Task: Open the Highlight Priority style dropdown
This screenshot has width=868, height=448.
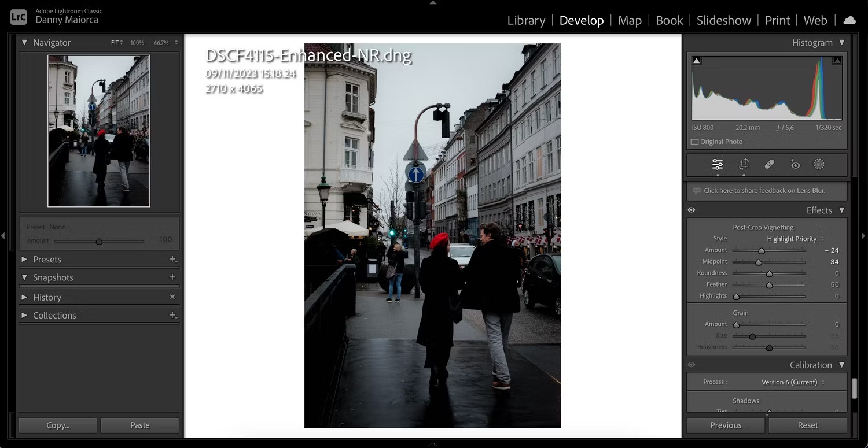Action: (x=795, y=239)
